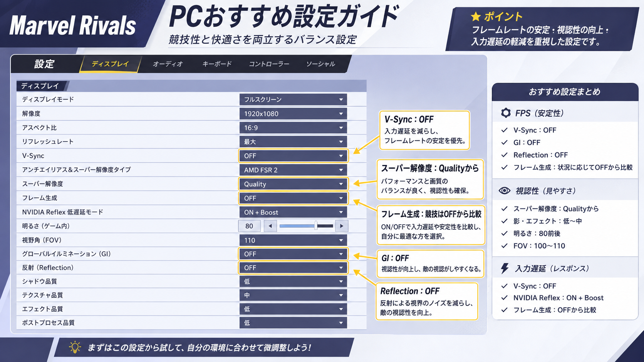This screenshot has width=644, height=362.
Task: Open the 反射（Reflection）dropdown
Action: point(293,268)
